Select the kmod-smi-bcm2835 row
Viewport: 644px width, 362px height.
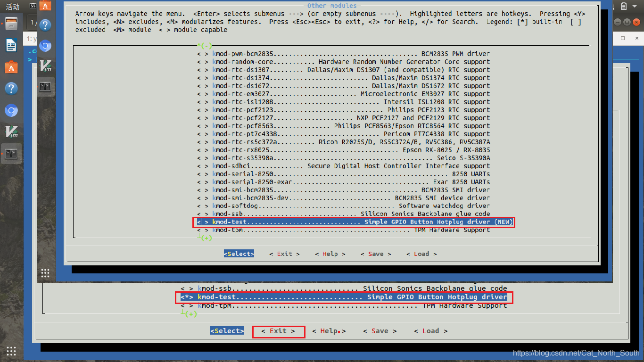coord(343,190)
